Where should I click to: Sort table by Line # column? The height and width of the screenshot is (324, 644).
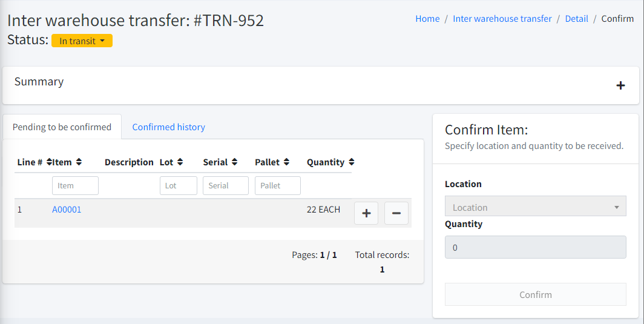(49, 162)
